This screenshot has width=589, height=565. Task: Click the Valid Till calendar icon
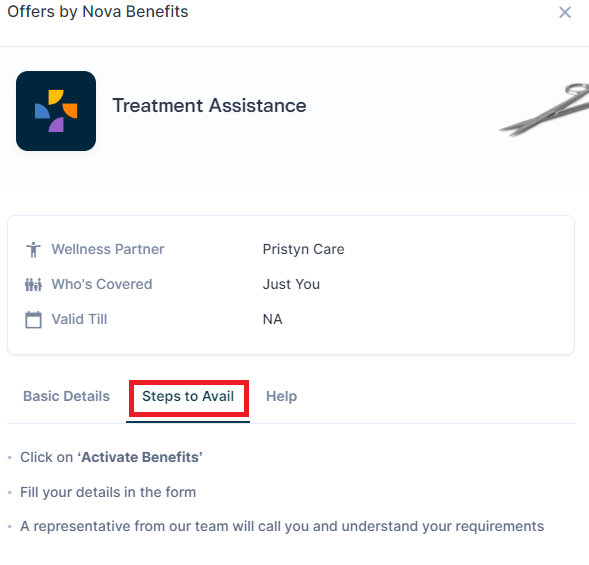[x=33, y=320]
